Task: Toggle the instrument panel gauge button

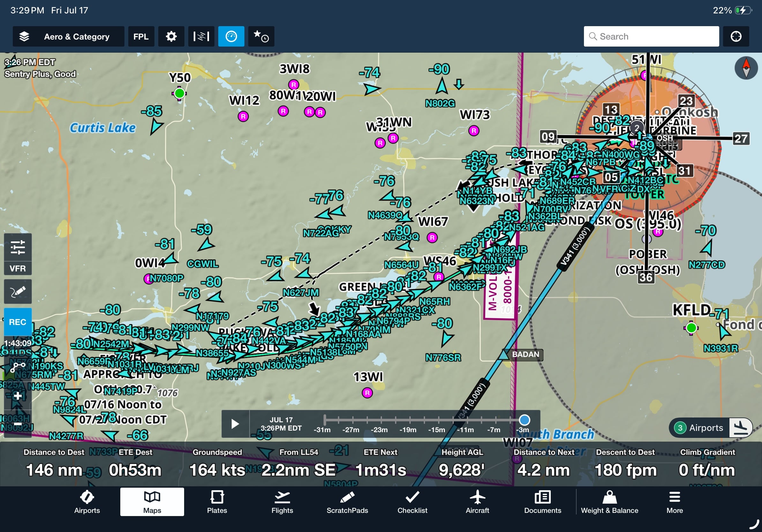Action: 231,36
